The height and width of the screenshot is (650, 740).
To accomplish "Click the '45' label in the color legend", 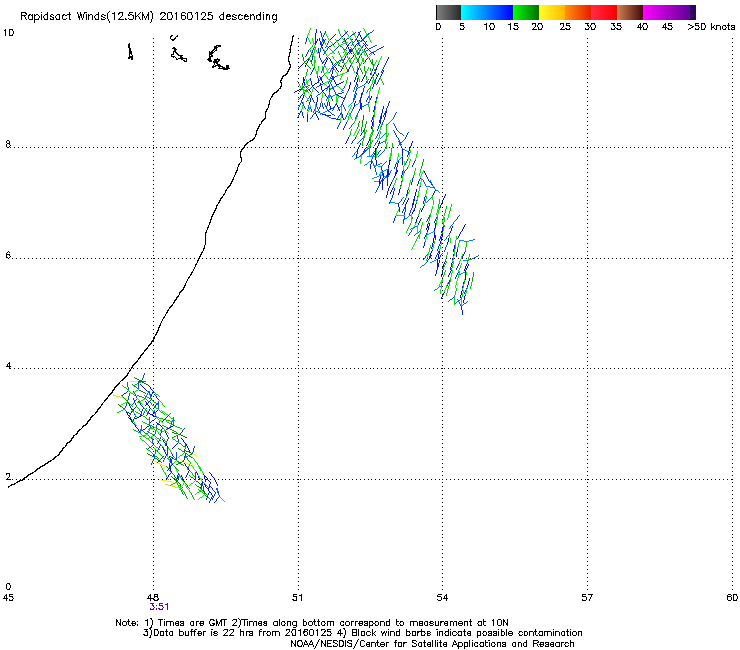I will (x=667, y=27).
